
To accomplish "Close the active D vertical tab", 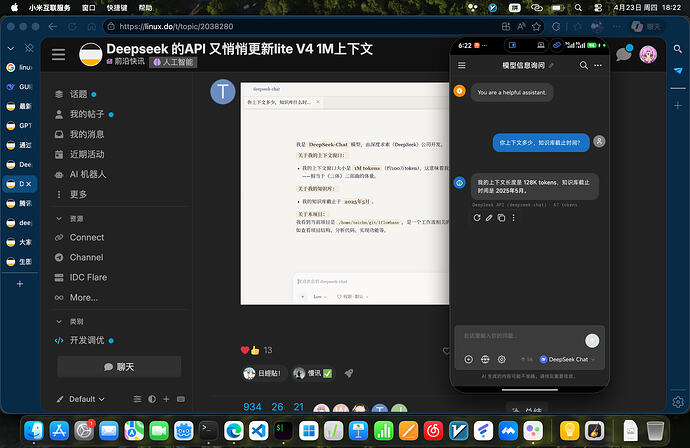I will [29, 184].
